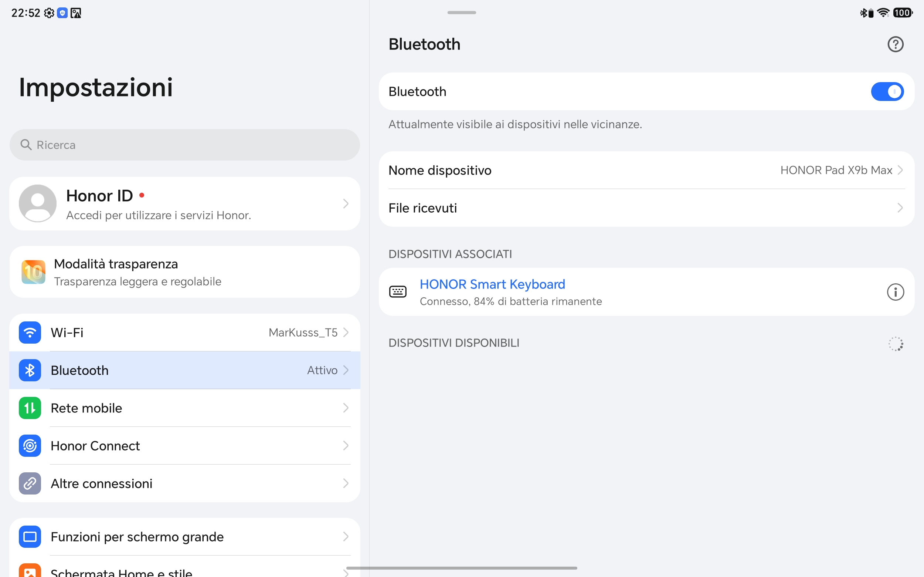Select Wi-Fi in the settings list
The width and height of the screenshot is (924, 577).
pos(184,333)
